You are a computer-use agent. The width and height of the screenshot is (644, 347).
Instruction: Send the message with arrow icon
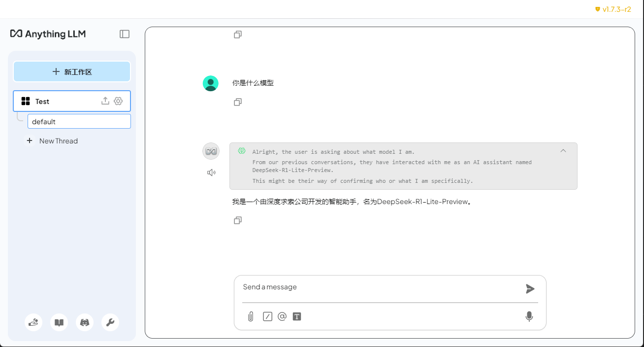point(530,289)
